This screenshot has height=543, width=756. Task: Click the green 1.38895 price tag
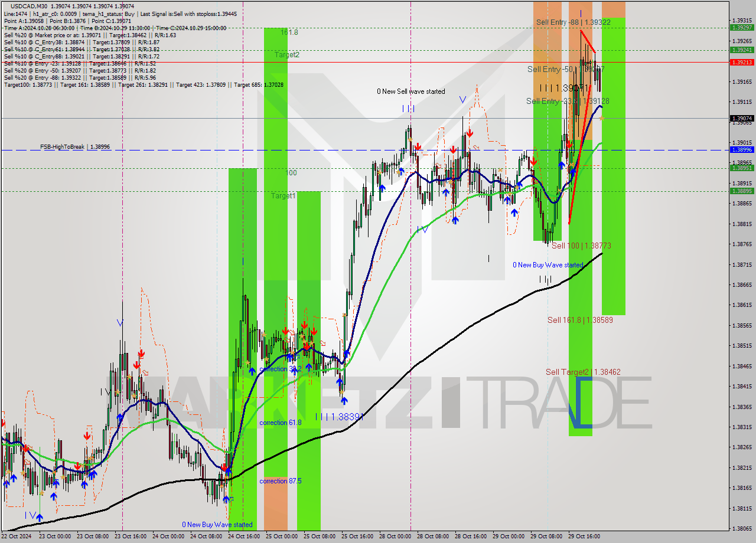742,191
